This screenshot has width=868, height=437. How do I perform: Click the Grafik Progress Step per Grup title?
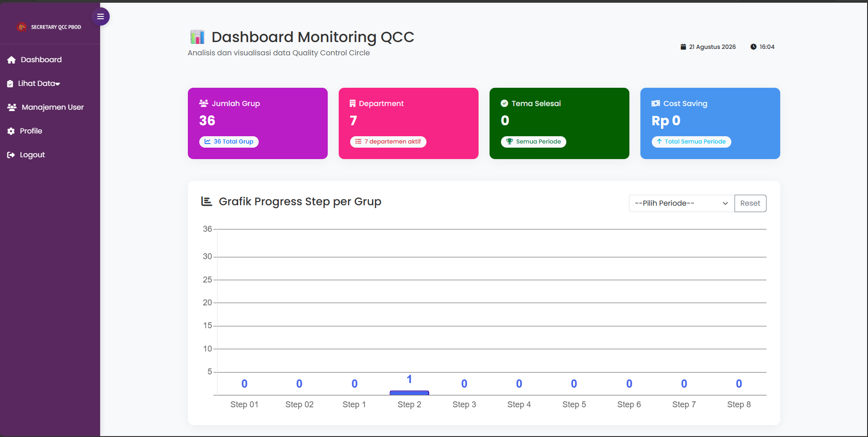[x=300, y=202]
